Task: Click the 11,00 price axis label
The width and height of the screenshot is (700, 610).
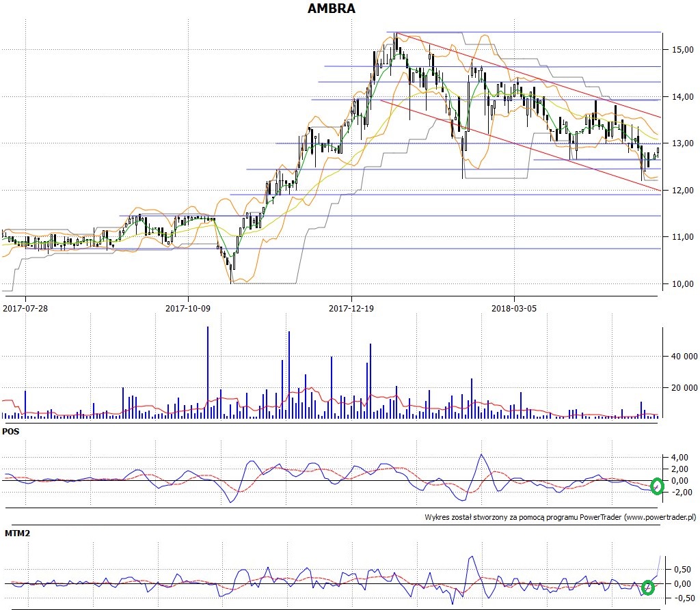Action: pos(683,237)
